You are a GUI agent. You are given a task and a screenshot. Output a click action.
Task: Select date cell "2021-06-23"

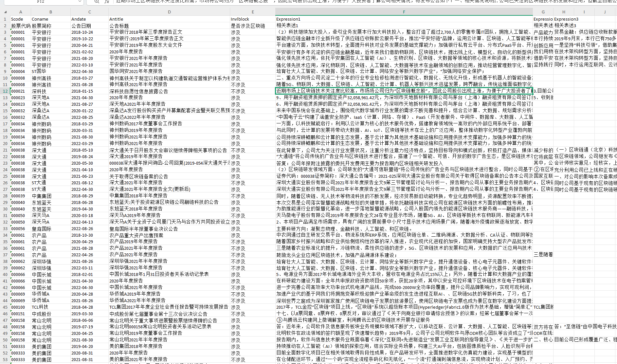click(x=89, y=176)
